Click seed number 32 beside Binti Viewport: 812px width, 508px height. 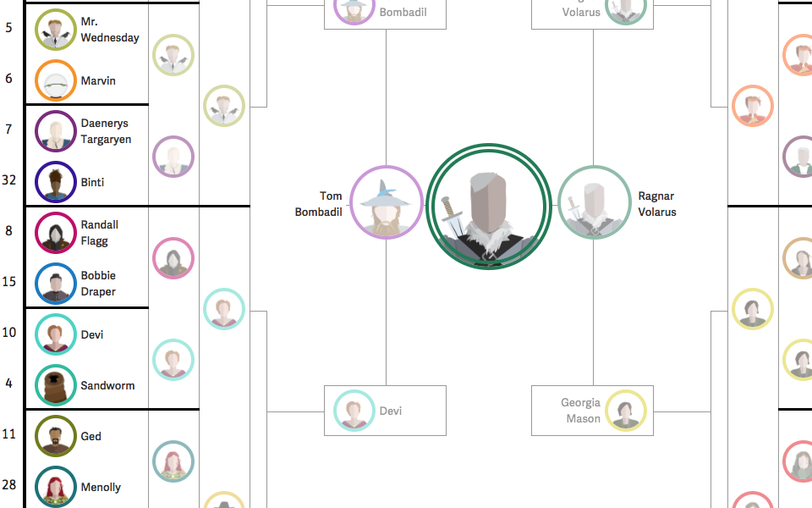pyautogui.click(x=8, y=179)
